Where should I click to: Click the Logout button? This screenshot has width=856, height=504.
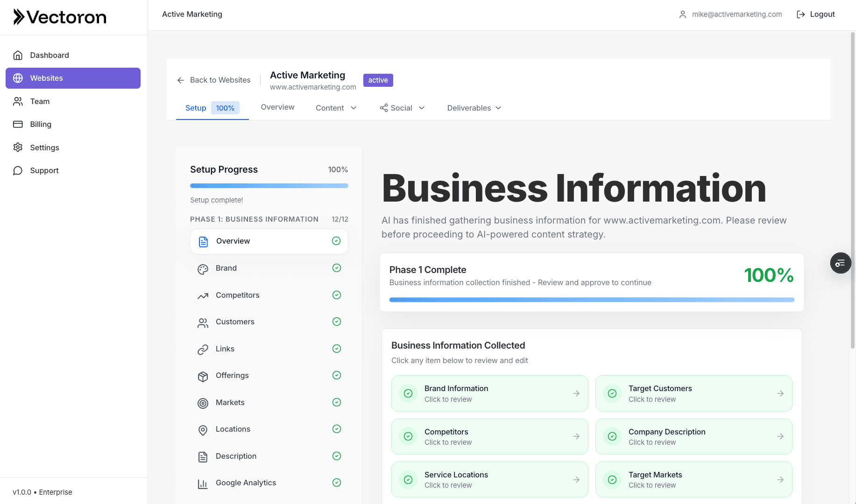click(815, 14)
